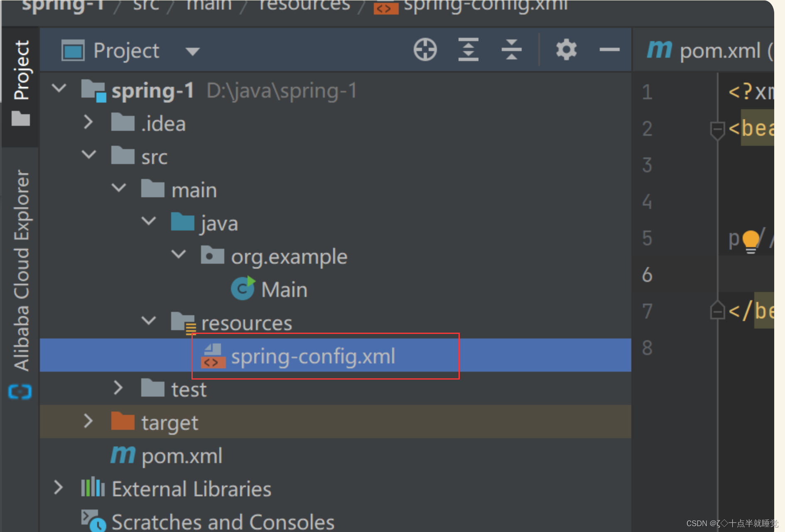Select the Main class in tree

[x=285, y=290]
